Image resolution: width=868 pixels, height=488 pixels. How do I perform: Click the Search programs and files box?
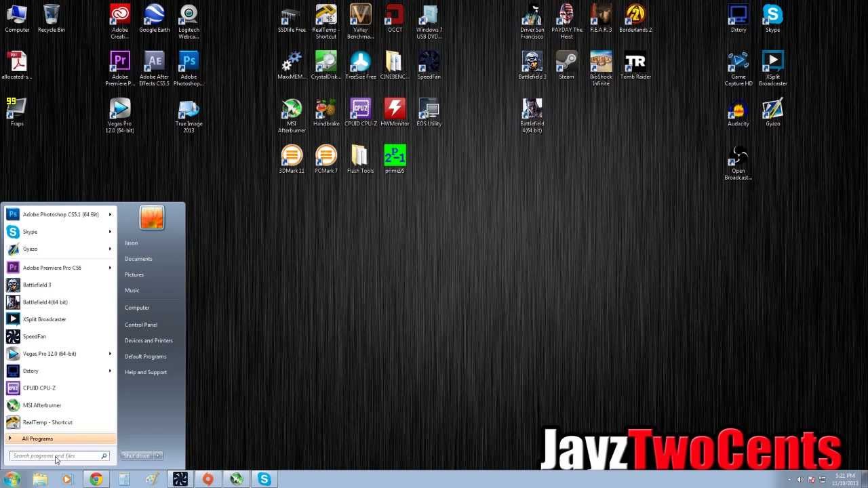(59, 456)
